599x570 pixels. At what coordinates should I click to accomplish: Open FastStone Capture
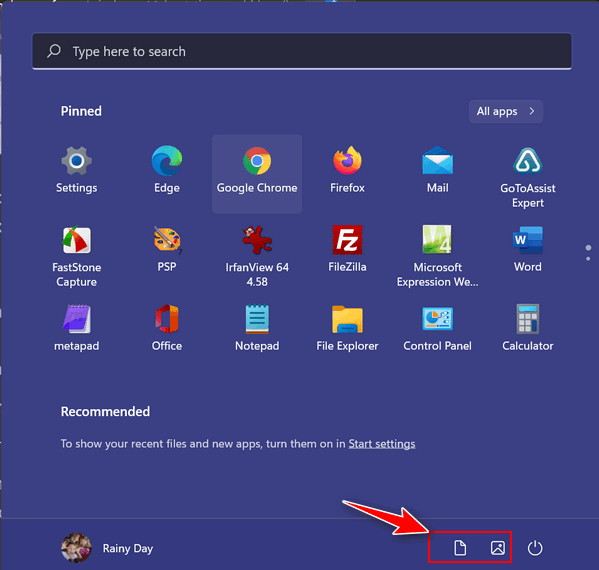[76, 256]
